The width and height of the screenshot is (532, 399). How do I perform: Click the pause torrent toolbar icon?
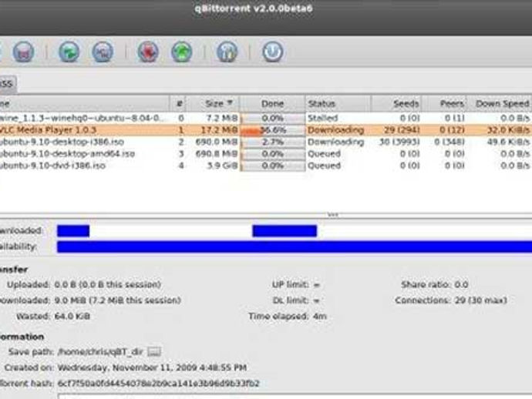[x=103, y=52]
